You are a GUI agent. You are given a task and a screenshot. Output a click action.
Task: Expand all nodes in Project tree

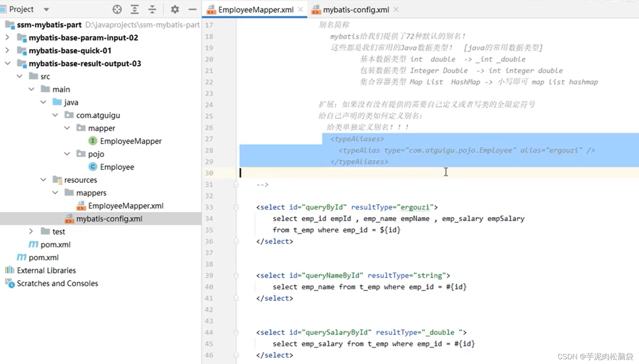click(x=135, y=9)
